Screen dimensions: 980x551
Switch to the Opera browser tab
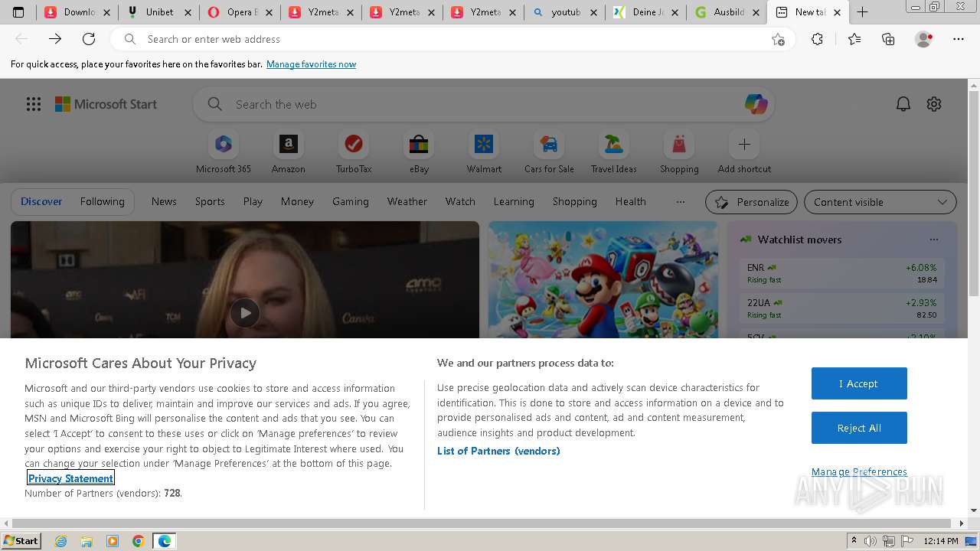click(x=240, y=12)
